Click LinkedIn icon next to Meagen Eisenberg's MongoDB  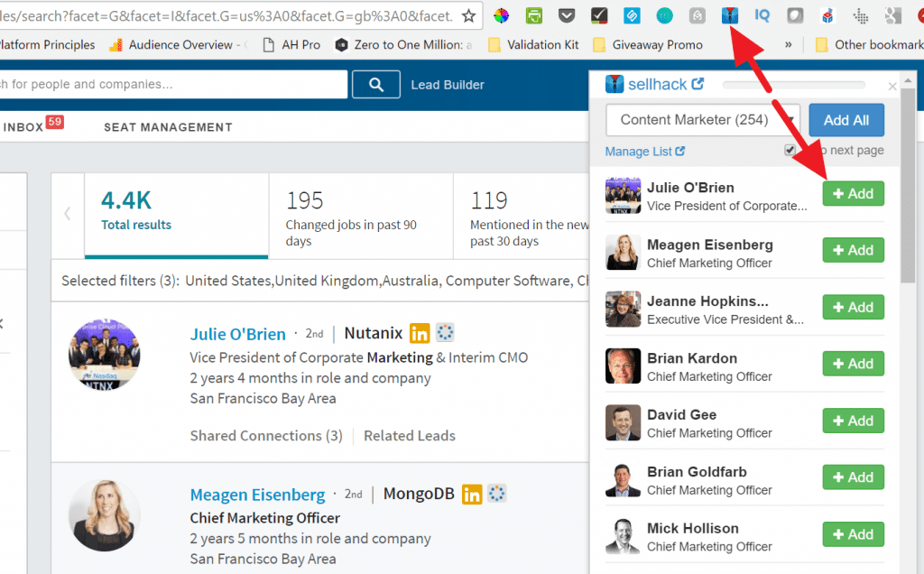coord(472,494)
